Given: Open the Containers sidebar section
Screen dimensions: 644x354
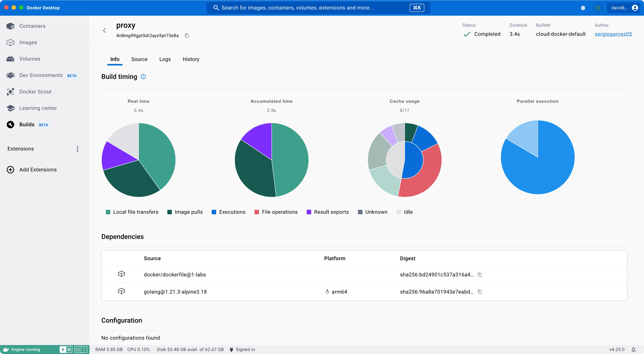Looking at the screenshot, I should pyautogui.click(x=32, y=26).
